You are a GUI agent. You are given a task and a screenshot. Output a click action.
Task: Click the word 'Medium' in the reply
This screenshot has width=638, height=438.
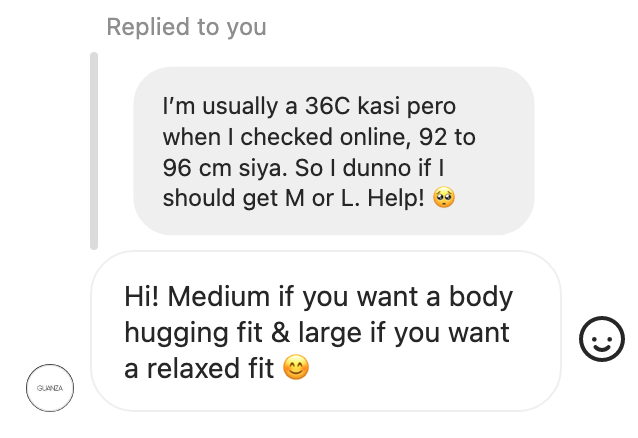tap(218, 296)
